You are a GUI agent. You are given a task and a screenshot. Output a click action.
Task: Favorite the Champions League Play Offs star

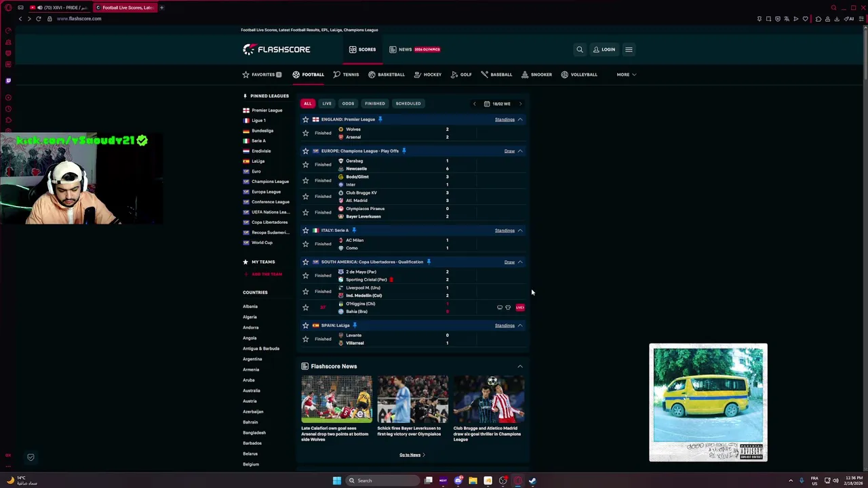(x=305, y=151)
